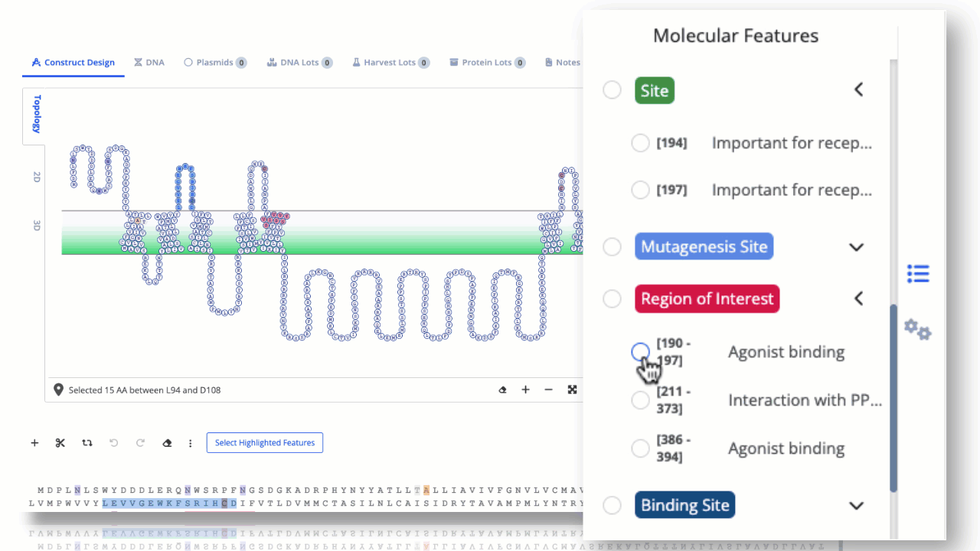Expand the Mutagenesis Site section

[856, 246]
